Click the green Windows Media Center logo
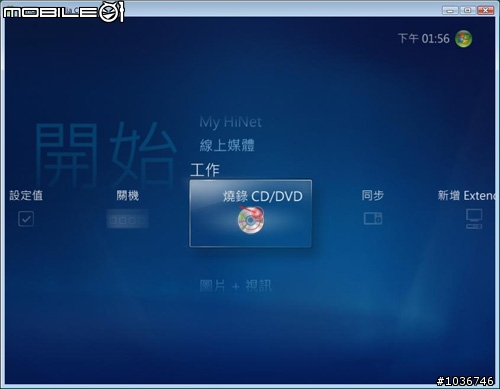The height and width of the screenshot is (389, 500). point(464,39)
